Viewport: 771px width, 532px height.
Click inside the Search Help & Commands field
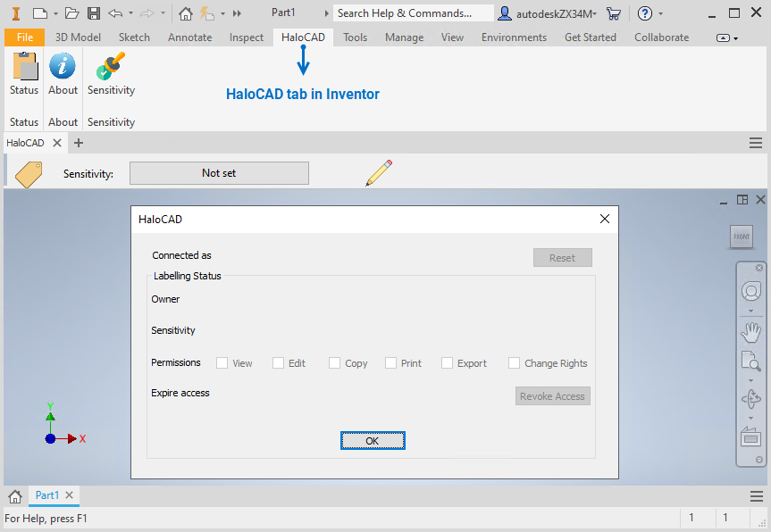click(x=413, y=12)
